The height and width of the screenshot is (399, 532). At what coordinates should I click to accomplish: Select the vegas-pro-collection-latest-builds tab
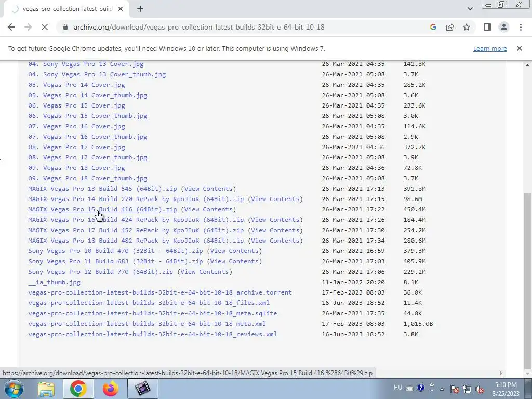tap(66, 9)
